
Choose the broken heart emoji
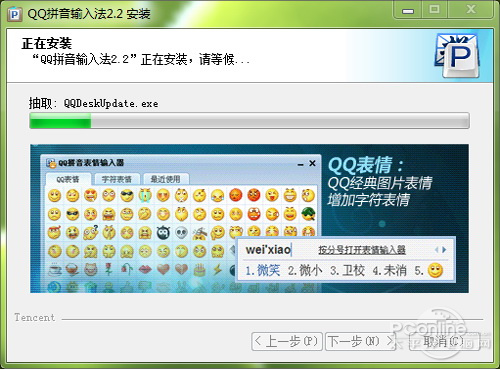(181, 269)
